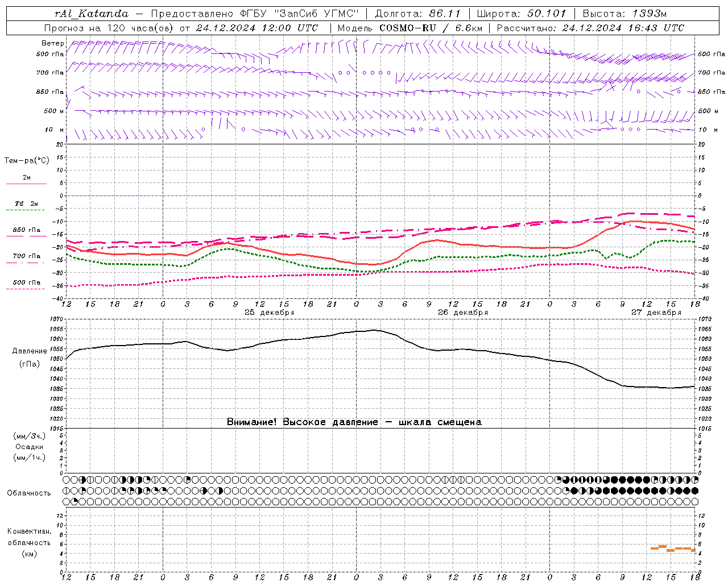Click the Высота: 1393м value
Viewport: 728px width, 582px height.
click(624, 14)
